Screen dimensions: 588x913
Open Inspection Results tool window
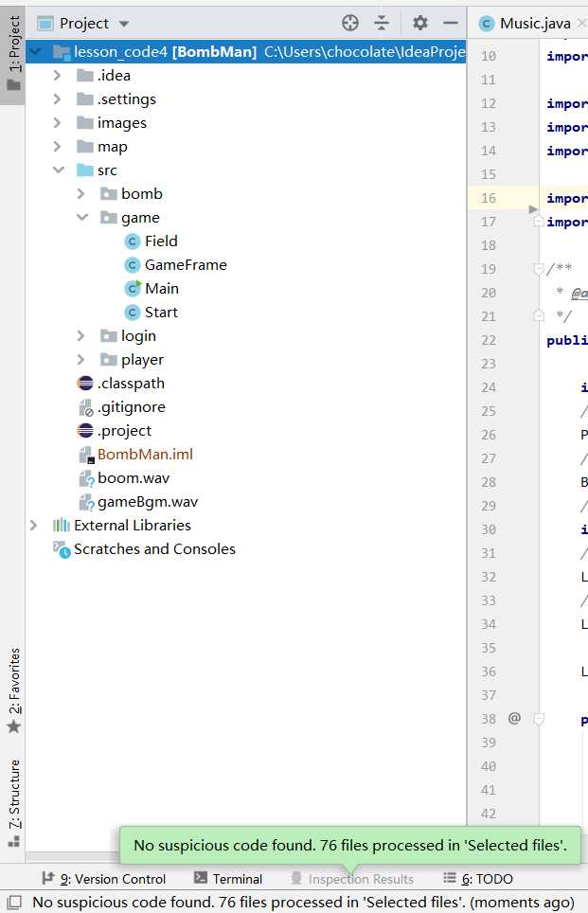pos(352,879)
